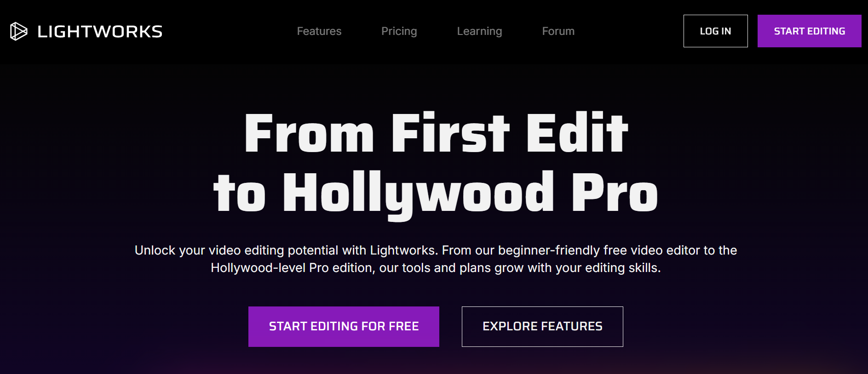868x374 pixels.
Task: Click the word "Edit" in the headline
Action: (x=577, y=133)
